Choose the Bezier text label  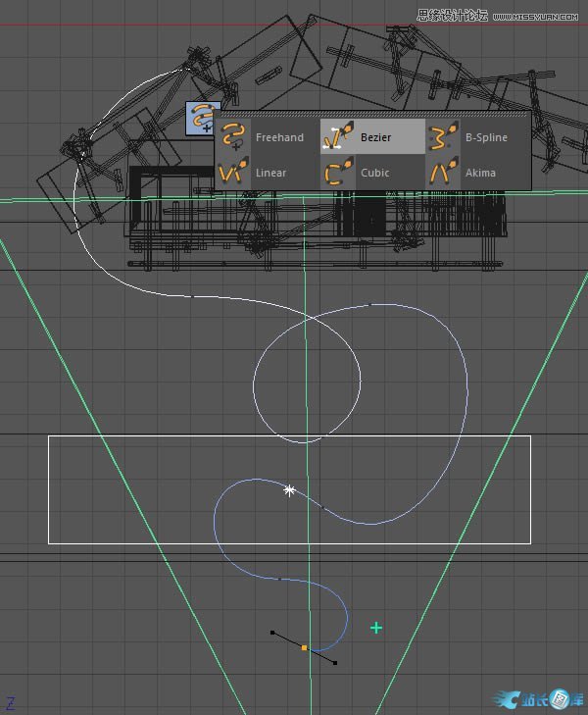(x=375, y=138)
